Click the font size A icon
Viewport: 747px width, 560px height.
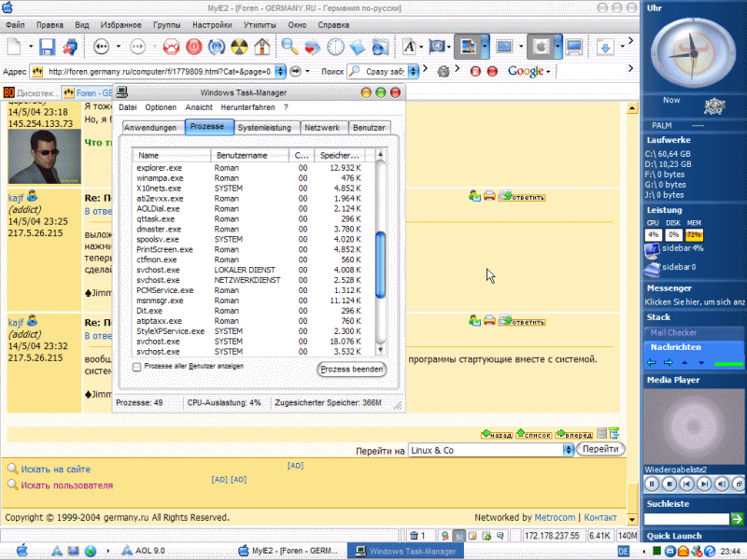pyautogui.click(x=409, y=47)
